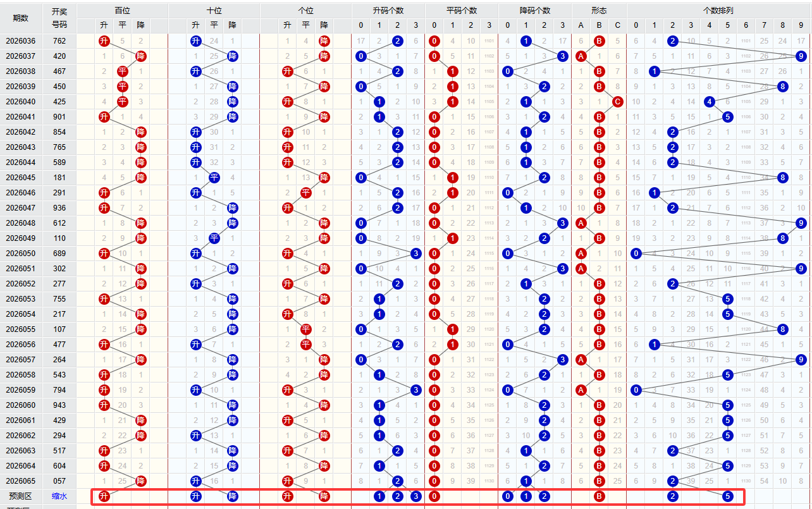This screenshot has width=812, height=509.
Task: Click the red 形态 C ball in row 2026040
Action: click(x=618, y=102)
